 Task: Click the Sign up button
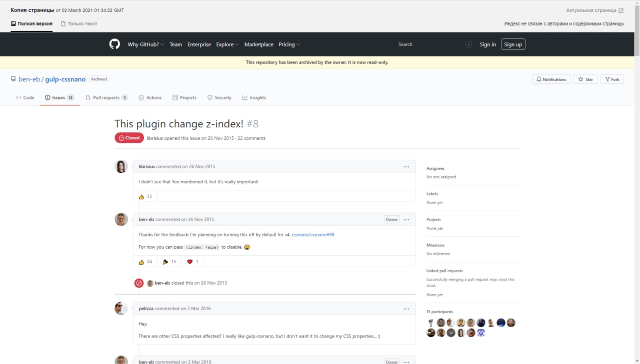[513, 44]
